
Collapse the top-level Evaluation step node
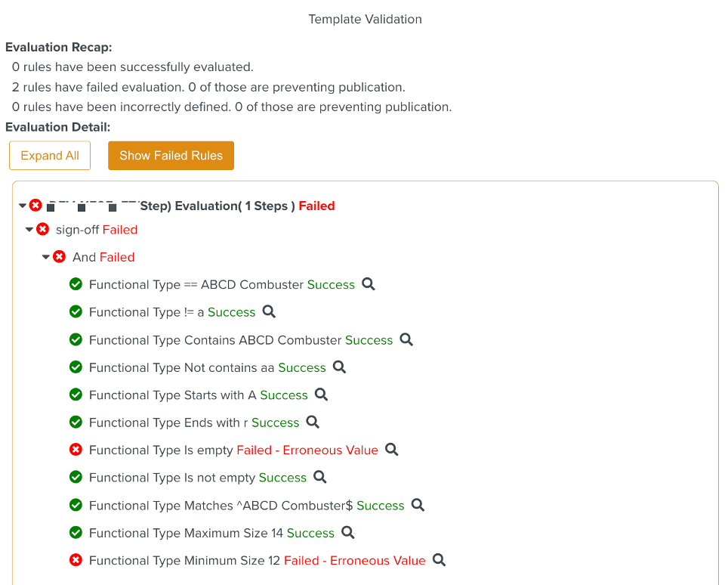23,206
